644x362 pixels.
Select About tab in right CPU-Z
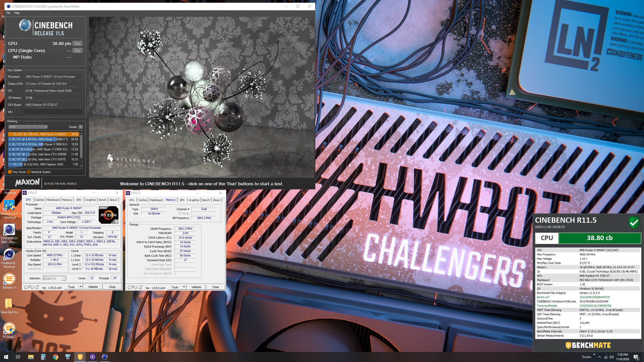point(217,200)
